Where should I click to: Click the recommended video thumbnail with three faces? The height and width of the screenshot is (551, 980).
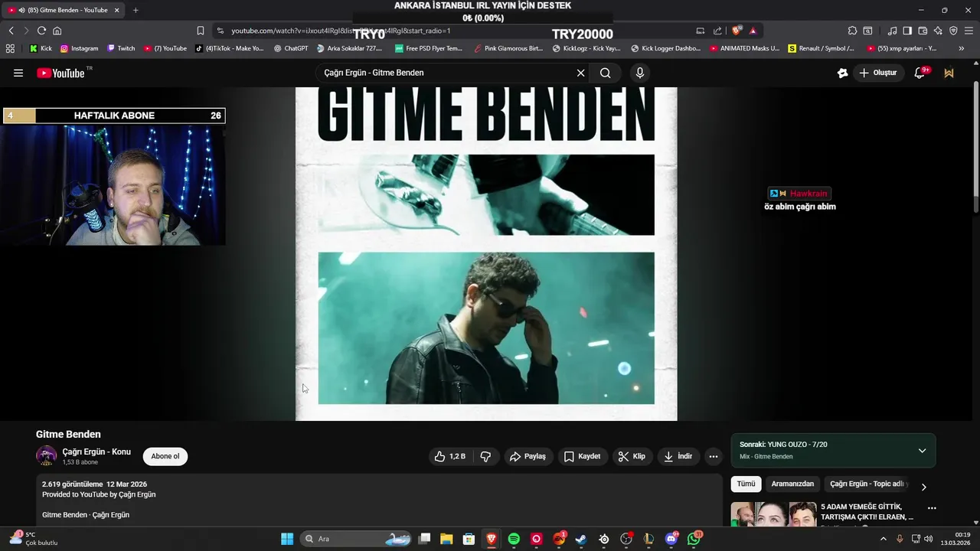[773, 514]
